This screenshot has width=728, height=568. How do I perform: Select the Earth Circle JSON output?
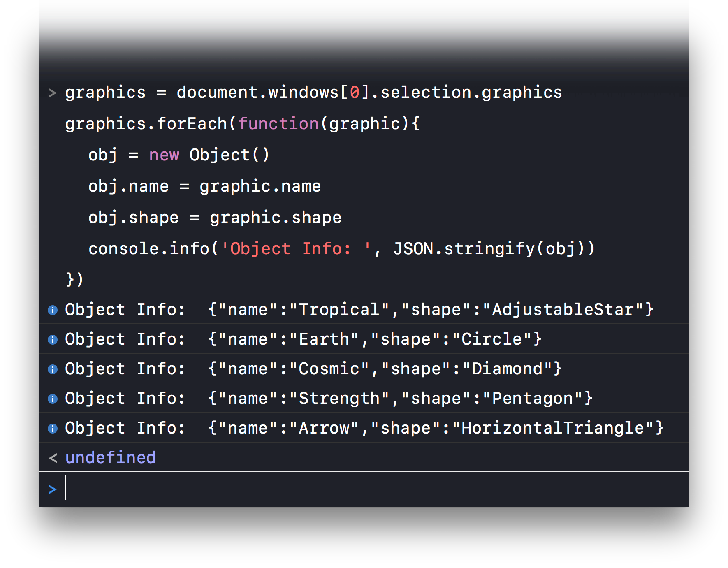click(374, 339)
